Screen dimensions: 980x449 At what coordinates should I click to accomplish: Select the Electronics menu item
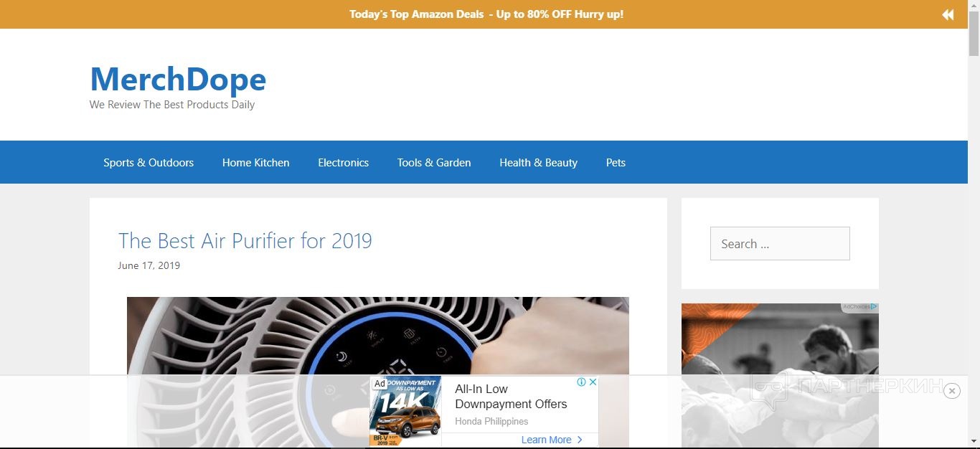344,163
